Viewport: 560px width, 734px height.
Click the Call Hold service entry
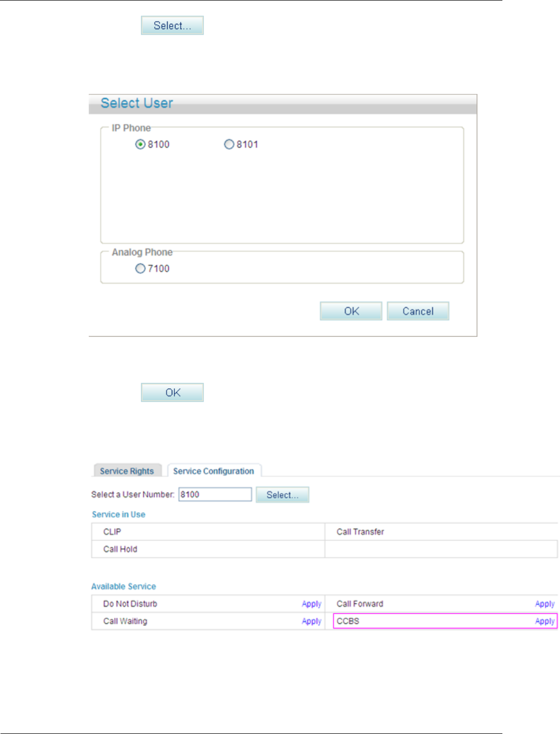pyautogui.click(x=120, y=549)
